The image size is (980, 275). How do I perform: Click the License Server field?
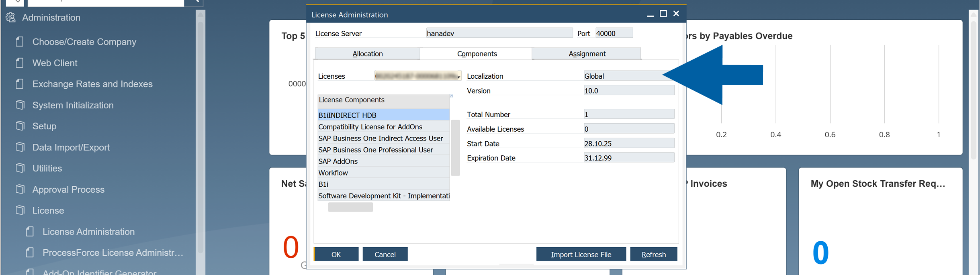coord(499,33)
